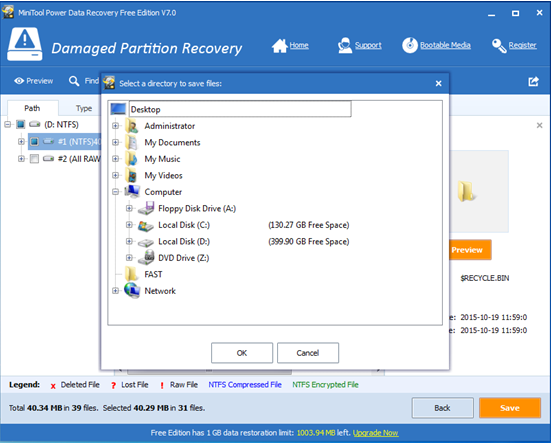Select the My Music folder icon

coord(132,159)
